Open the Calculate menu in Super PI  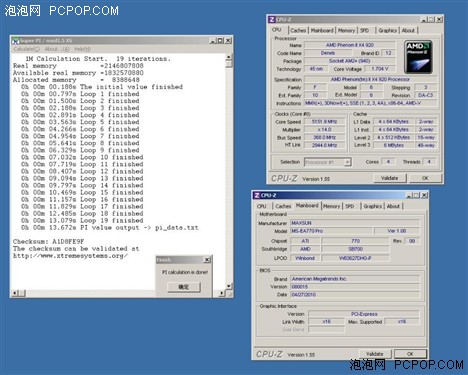[26, 49]
